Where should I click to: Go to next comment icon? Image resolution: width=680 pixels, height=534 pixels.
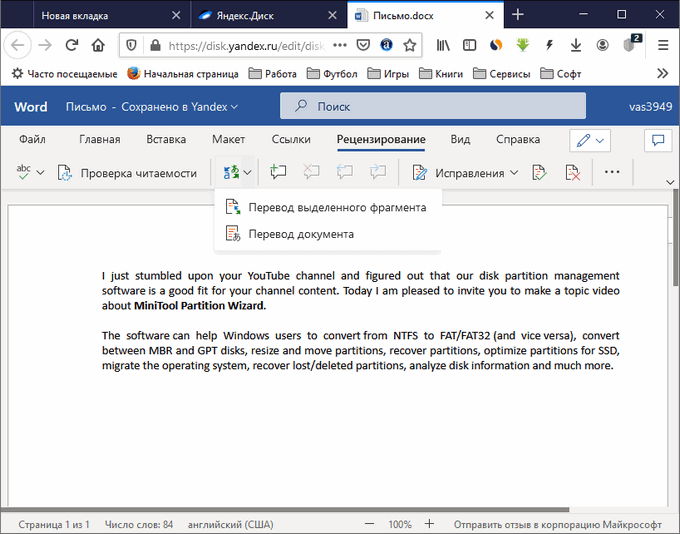coord(378,172)
